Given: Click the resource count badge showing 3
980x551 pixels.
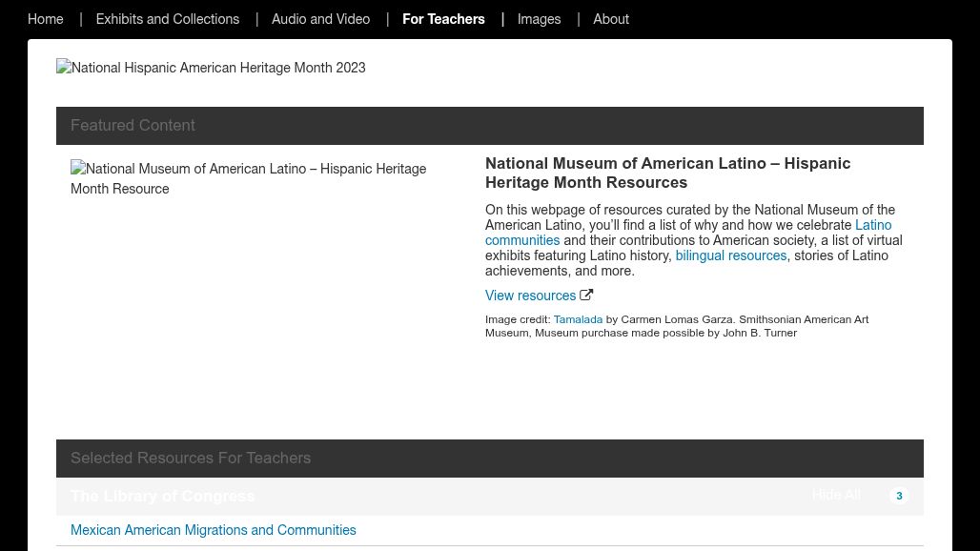Looking at the screenshot, I should click(898, 496).
